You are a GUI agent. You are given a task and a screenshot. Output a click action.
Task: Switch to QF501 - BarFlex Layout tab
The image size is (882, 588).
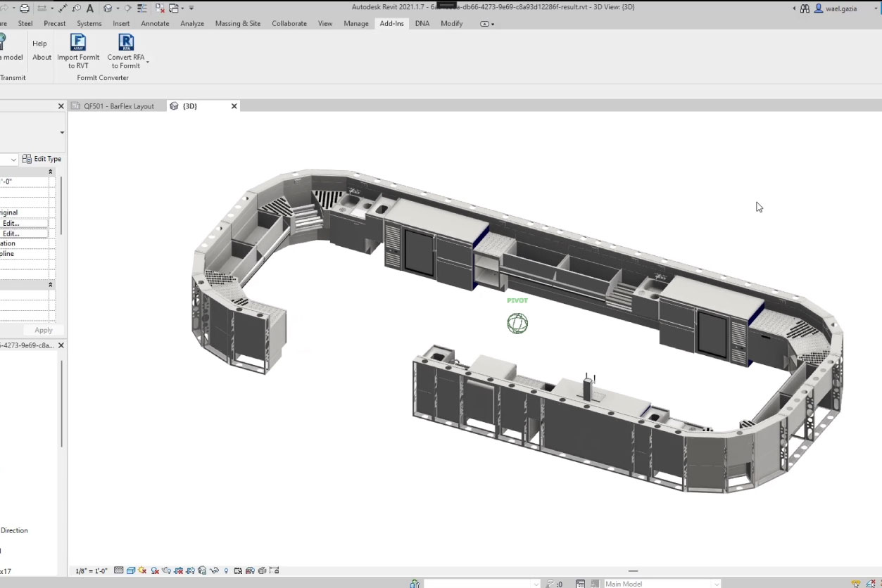[x=118, y=106]
